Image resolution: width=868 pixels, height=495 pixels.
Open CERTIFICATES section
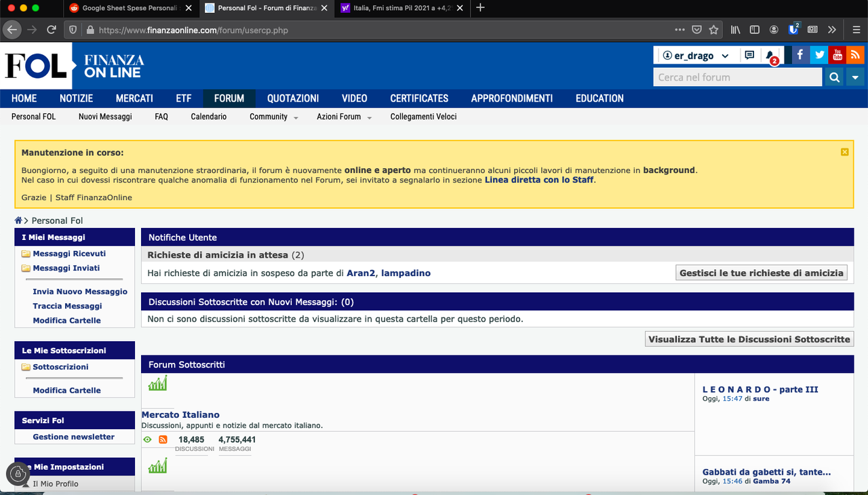[419, 98]
